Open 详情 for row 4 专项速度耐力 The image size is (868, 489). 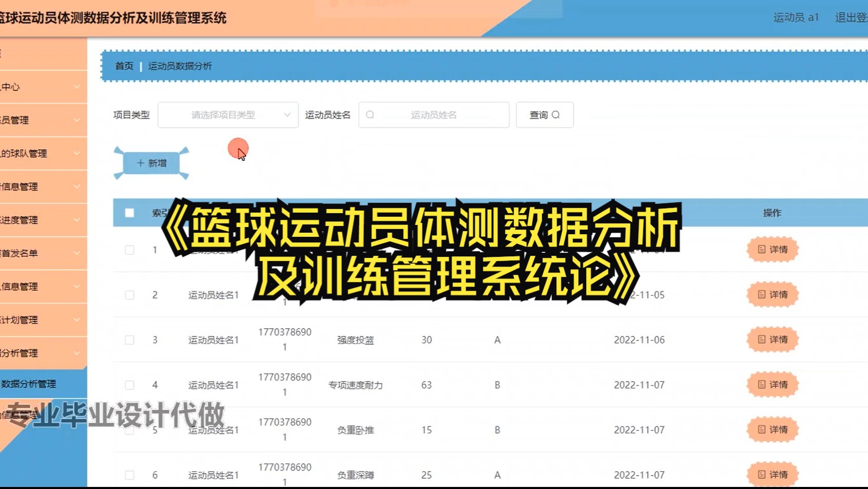point(773,385)
